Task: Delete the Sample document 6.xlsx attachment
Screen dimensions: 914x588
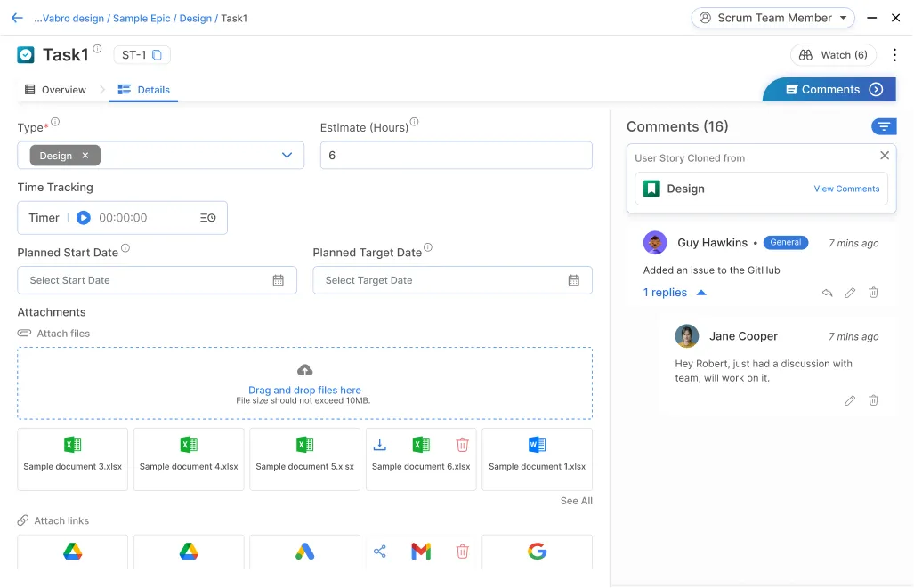Action: pos(462,444)
